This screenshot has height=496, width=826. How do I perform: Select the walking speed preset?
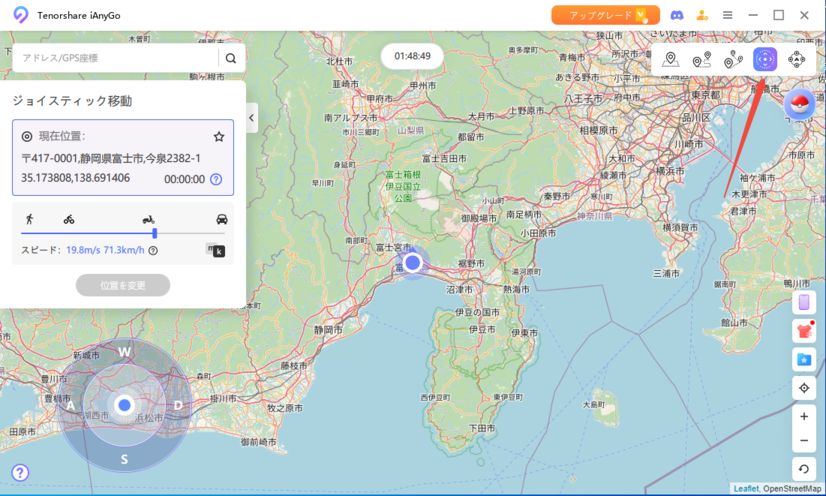click(x=29, y=219)
